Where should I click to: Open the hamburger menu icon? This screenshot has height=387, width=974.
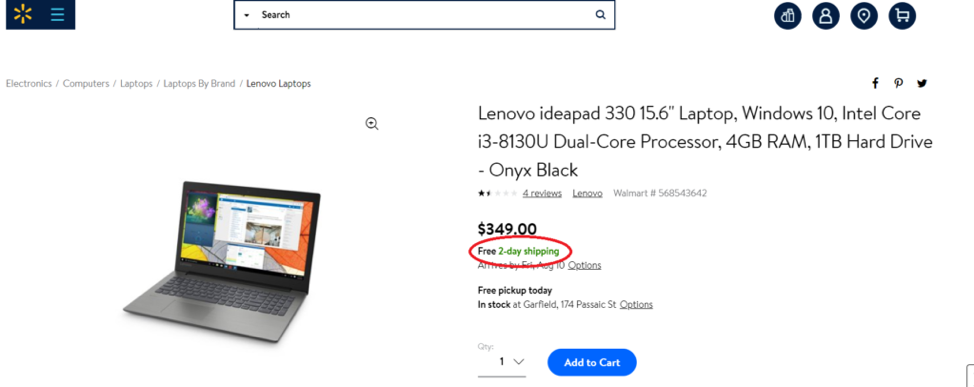(x=57, y=14)
